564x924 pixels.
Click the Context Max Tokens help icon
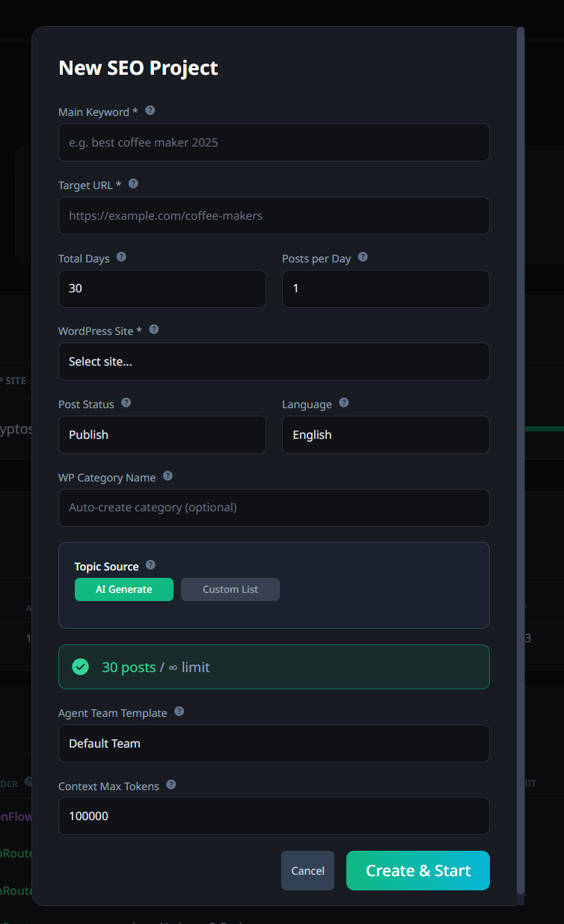click(171, 784)
